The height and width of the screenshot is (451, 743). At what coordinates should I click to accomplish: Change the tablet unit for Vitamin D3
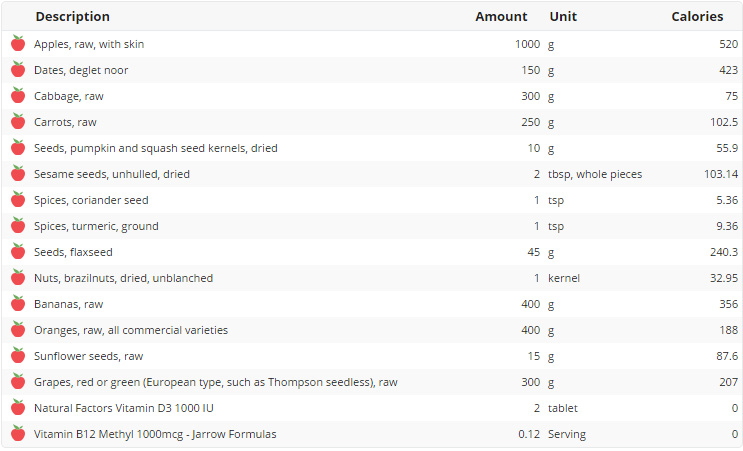coord(563,408)
